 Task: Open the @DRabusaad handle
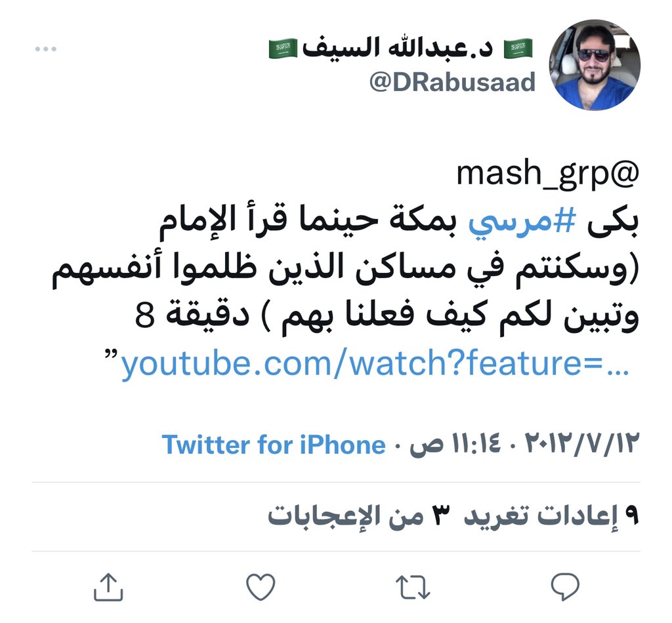click(452, 82)
